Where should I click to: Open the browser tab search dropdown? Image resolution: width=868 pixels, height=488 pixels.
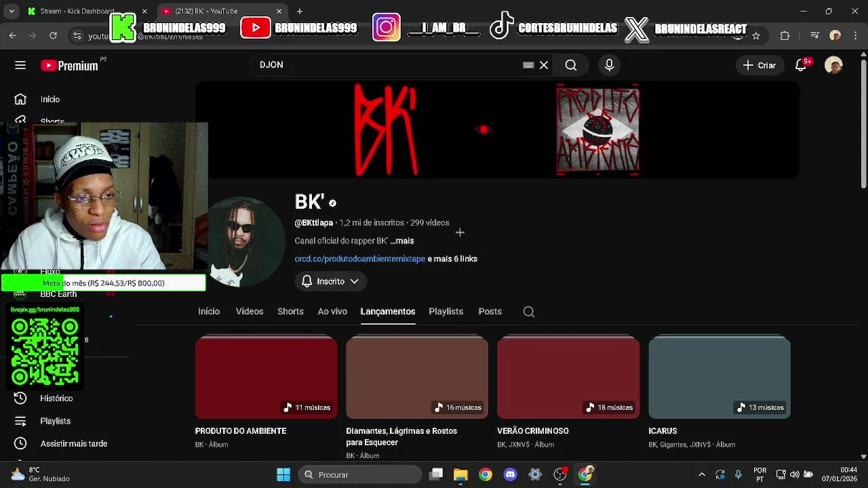tap(12, 11)
